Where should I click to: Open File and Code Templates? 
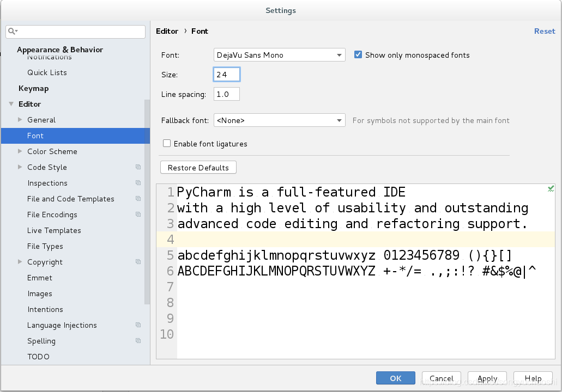click(x=71, y=199)
